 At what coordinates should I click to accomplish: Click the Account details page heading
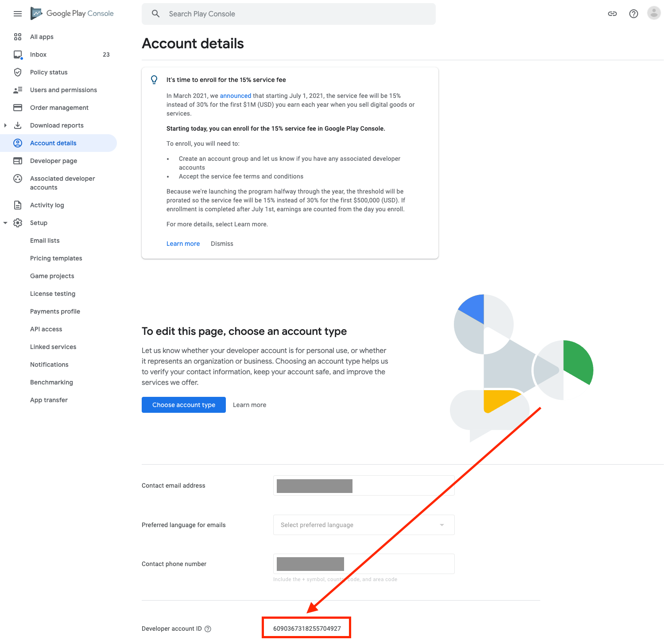193,43
